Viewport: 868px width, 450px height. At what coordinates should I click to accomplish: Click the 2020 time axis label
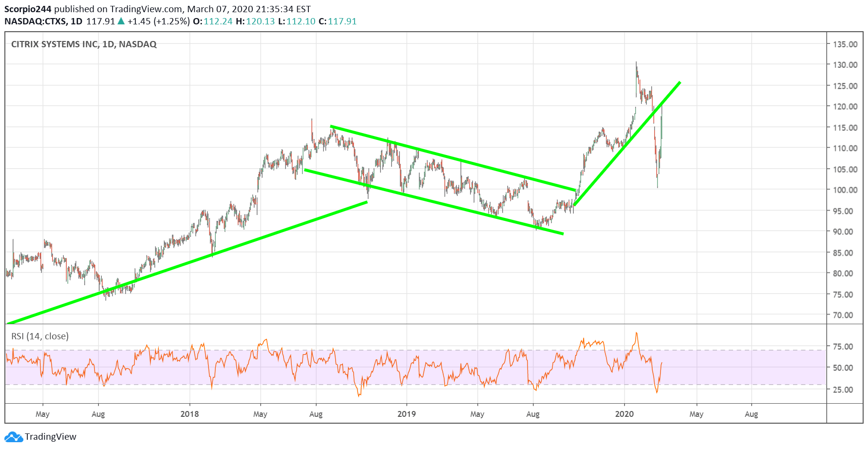tap(624, 414)
